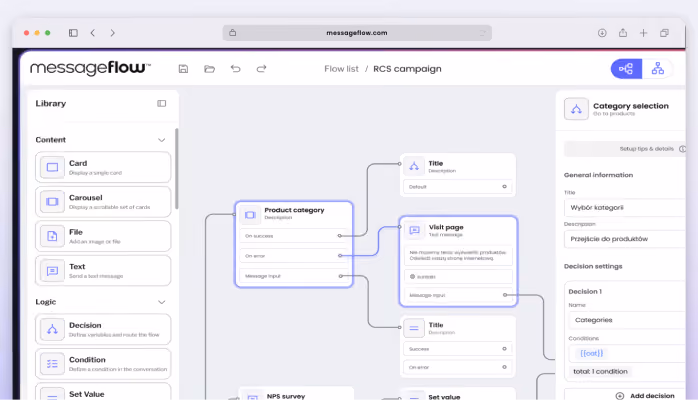This screenshot has height=400, width=698.
Task: Select the Condition logic block
Action: [103, 364]
